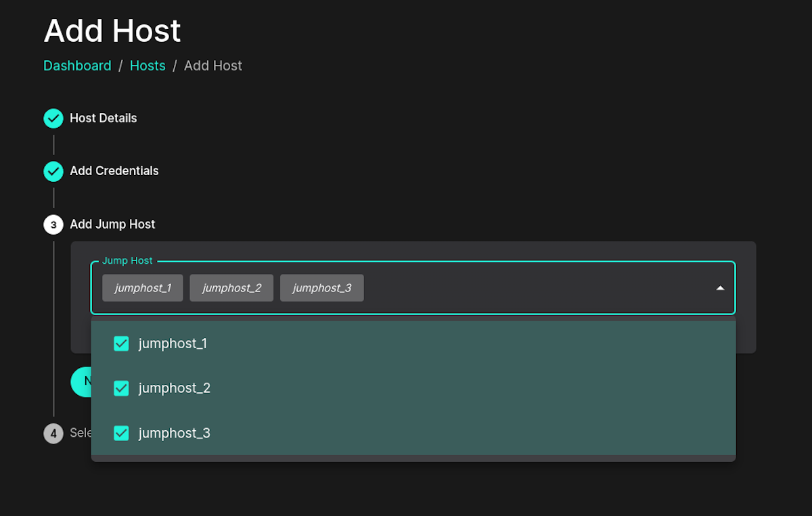Click the Host Details completed checkmark icon
Screen dimensions: 812x516
[53, 118]
